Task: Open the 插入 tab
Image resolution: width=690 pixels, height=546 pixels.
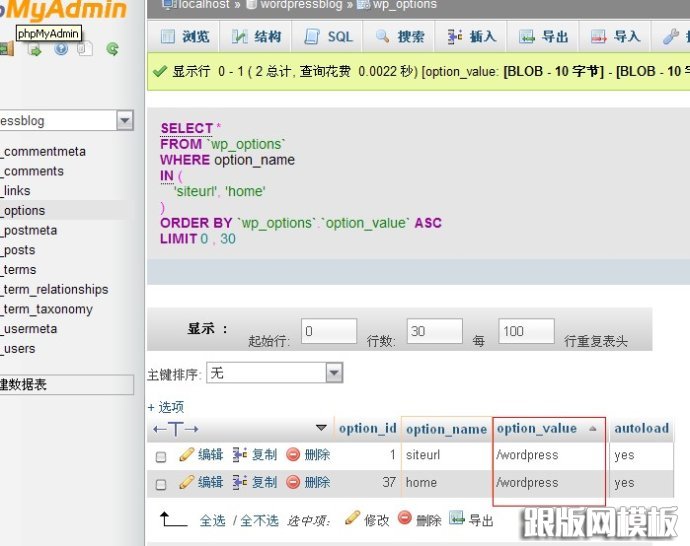Action: [x=471, y=37]
